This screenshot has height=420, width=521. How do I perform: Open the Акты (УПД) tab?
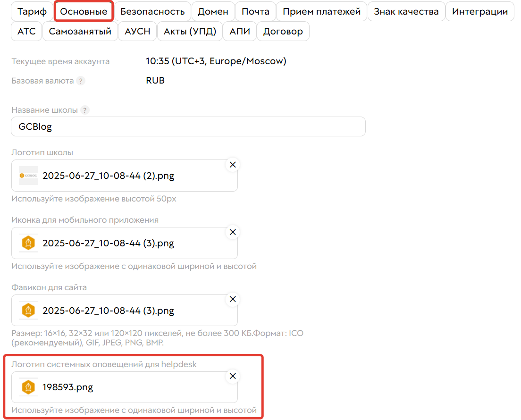tap(190, 31)
